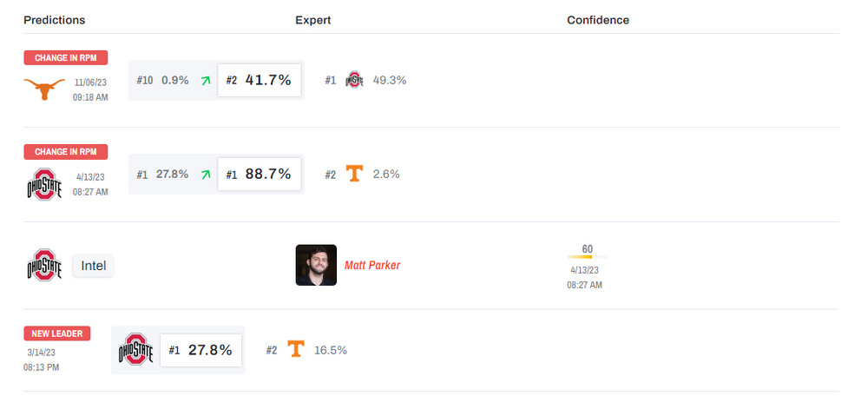
Task: Click the Ohio State logo next to Intel
Action: 44,266
